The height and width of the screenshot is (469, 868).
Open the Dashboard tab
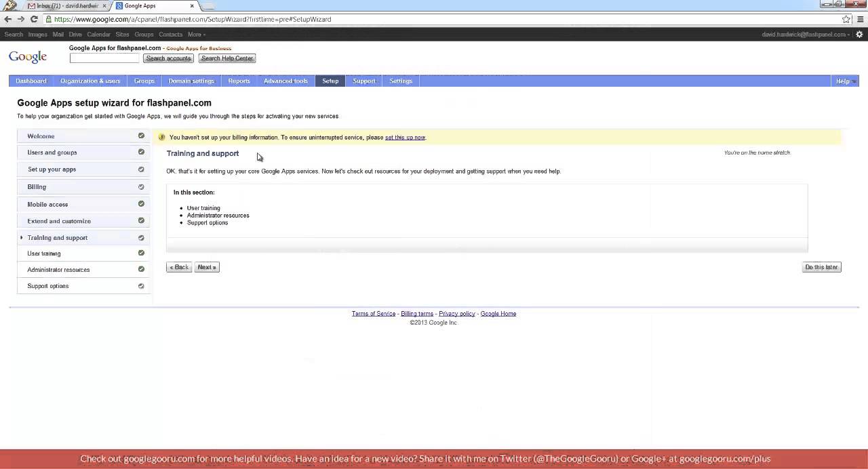[31, 81]
